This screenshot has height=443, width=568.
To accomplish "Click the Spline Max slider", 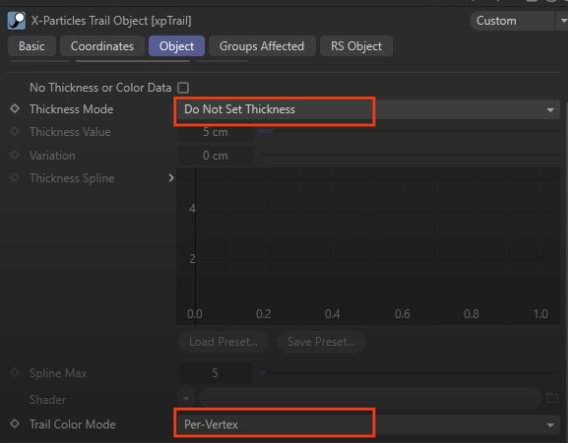I will 409,372.
